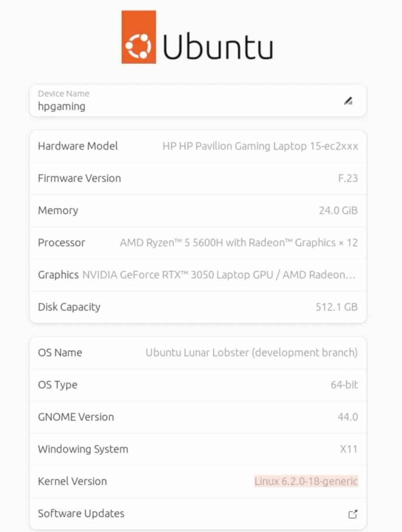402x532 pixels.
Task: Click the pencil edit icon for Device Name
Action: coord(348,101)
